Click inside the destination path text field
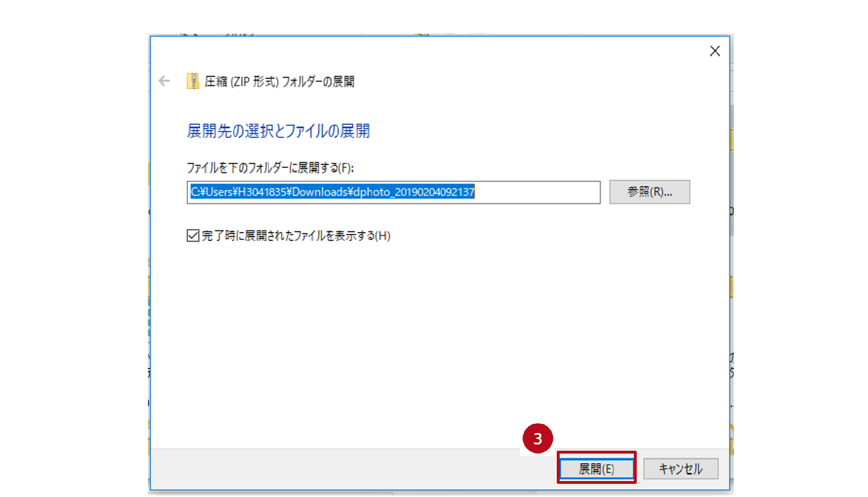The image size is (868, 497). tap(393, 192)
